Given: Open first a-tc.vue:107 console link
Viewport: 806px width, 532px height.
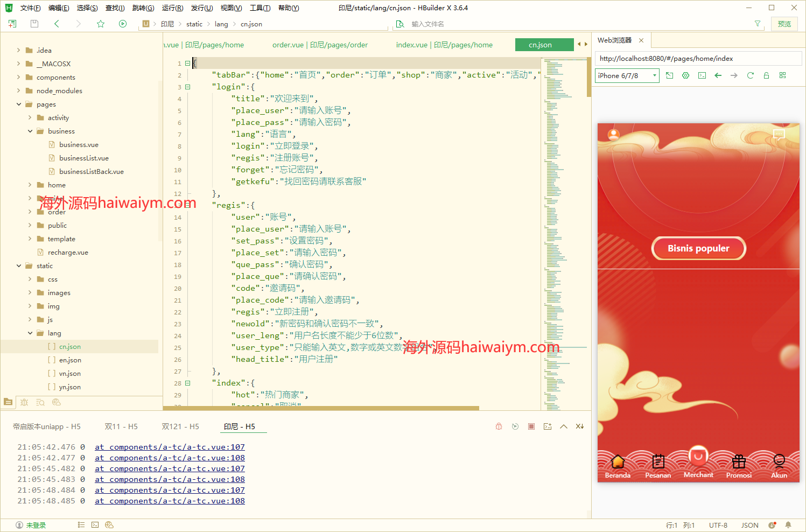Looking at the screenshot, I should pyautogui.click(x=170, y=447).
